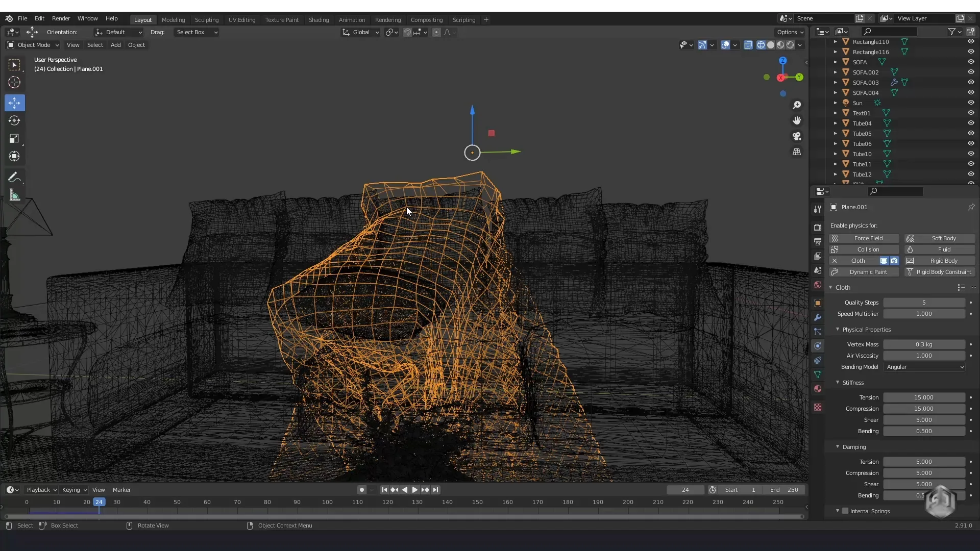Viewport: 980px width, 551px height.
Task: Toggle visibility of the SOFA.002 object
Action: pos(971,72)
